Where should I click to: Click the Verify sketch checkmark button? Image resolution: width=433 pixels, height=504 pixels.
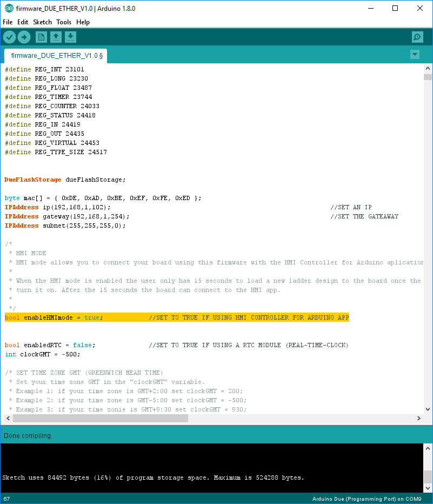(10, 37)
